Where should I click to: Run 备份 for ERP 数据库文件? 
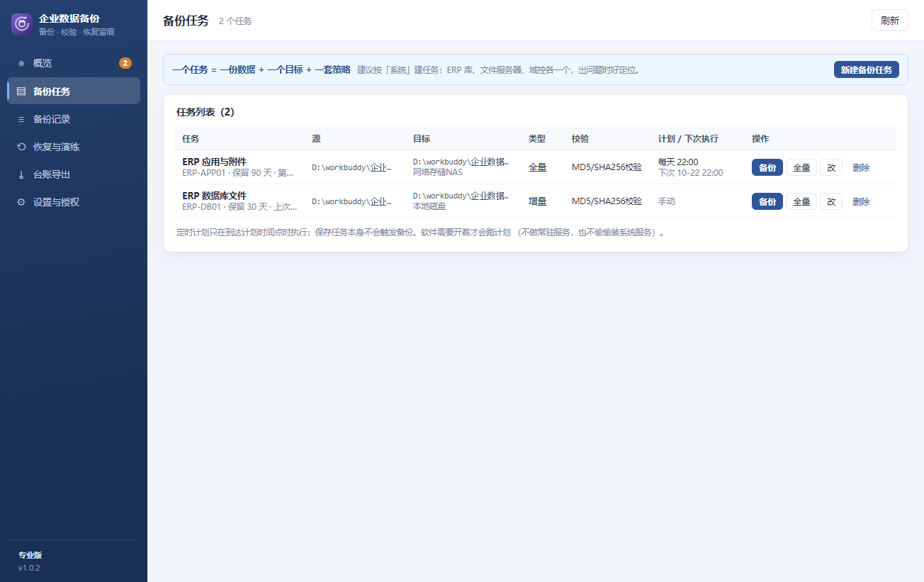[767, 201]
